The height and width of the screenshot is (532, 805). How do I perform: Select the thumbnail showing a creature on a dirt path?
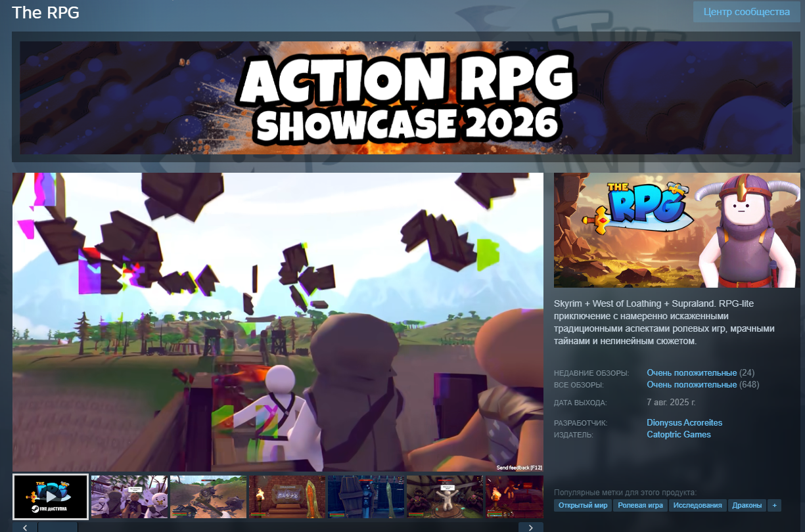point(208,497)
